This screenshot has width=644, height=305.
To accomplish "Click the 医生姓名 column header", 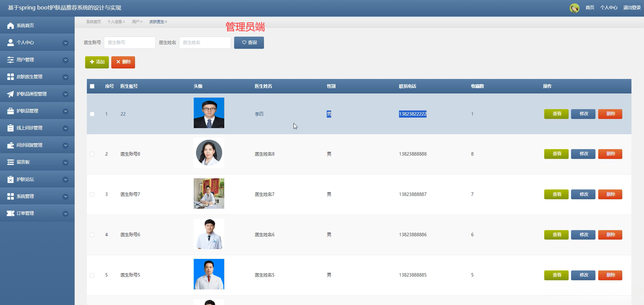I will (263, 86).
